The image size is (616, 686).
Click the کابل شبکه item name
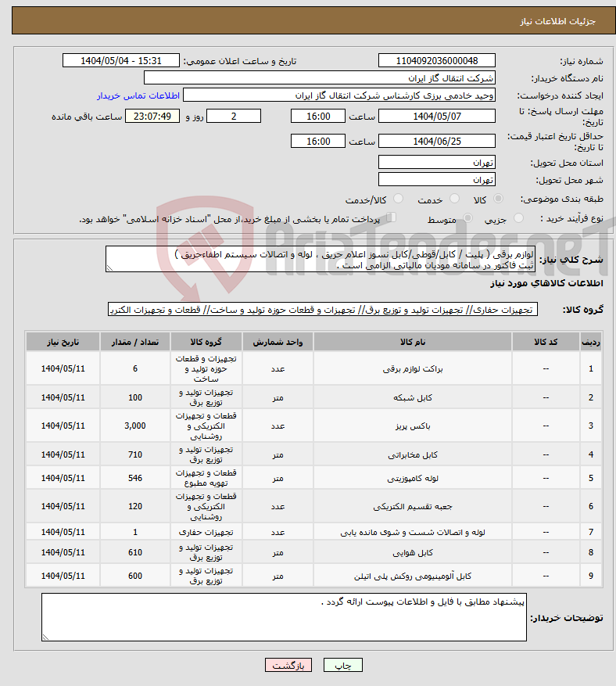point(413,397)
